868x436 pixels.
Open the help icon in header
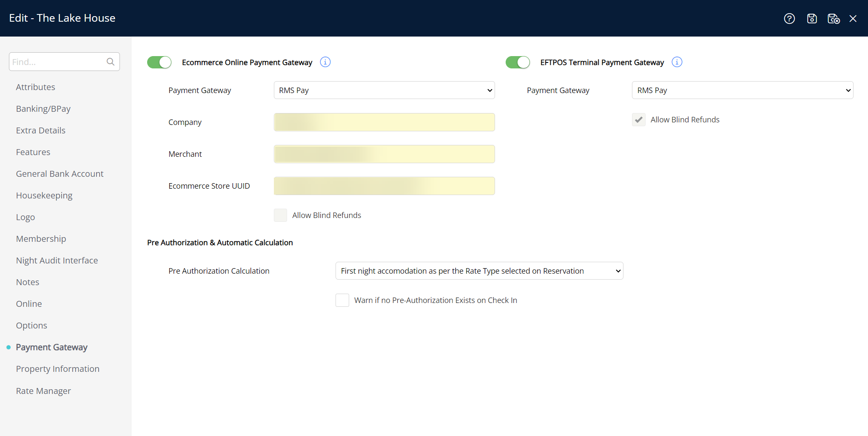pyautogui.click(x=789, y=19)
